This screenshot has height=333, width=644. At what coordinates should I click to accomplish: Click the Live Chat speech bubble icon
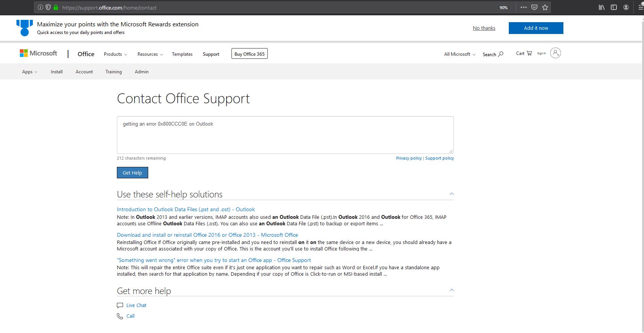tap(120, 306)
